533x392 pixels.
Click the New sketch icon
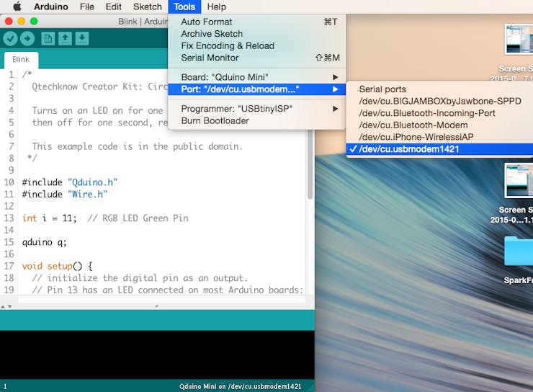[48, 38]
